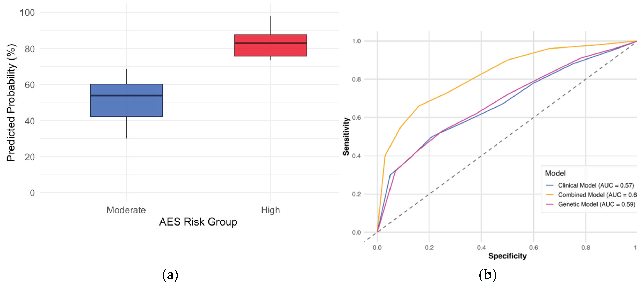
Task: Click the AES Risk Group axis title
Action: 198,222
